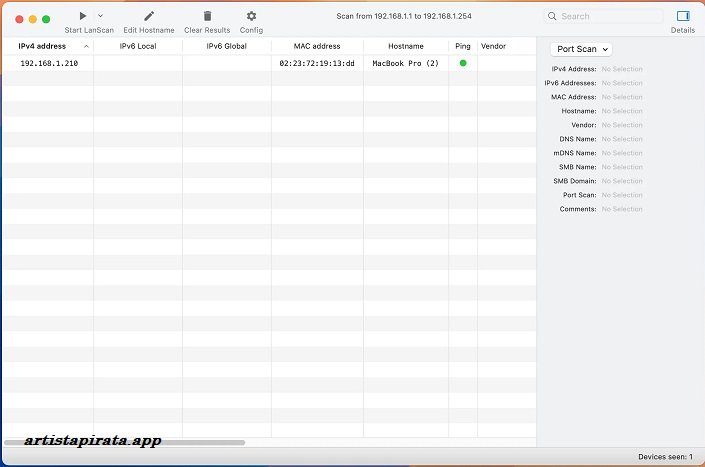Clear results using trash icon

point(207,16)
